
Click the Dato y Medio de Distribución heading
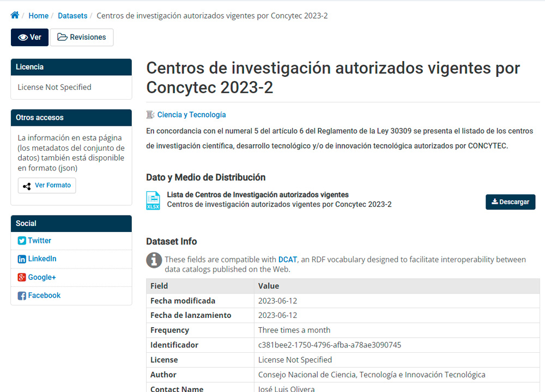(206, 177)
